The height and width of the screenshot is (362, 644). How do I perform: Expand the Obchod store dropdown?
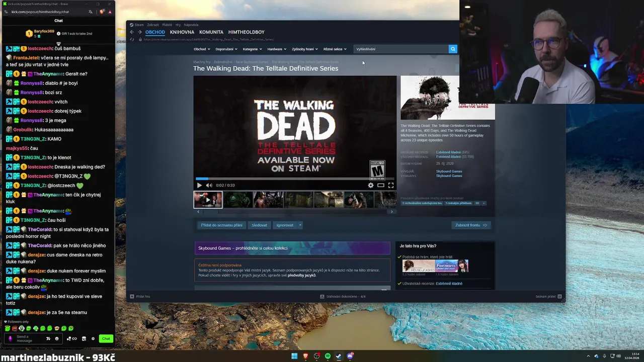[202, 49]
